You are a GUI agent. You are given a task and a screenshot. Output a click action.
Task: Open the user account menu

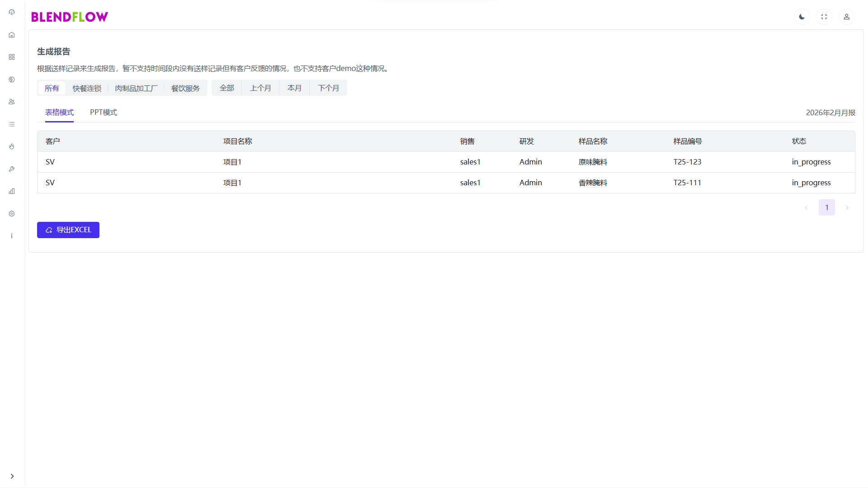pos(846,17)
